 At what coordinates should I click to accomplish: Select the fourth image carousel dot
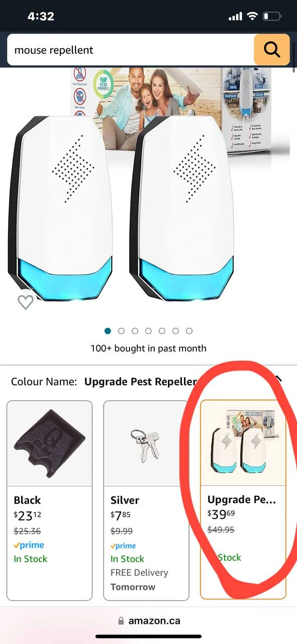(148, 331)
